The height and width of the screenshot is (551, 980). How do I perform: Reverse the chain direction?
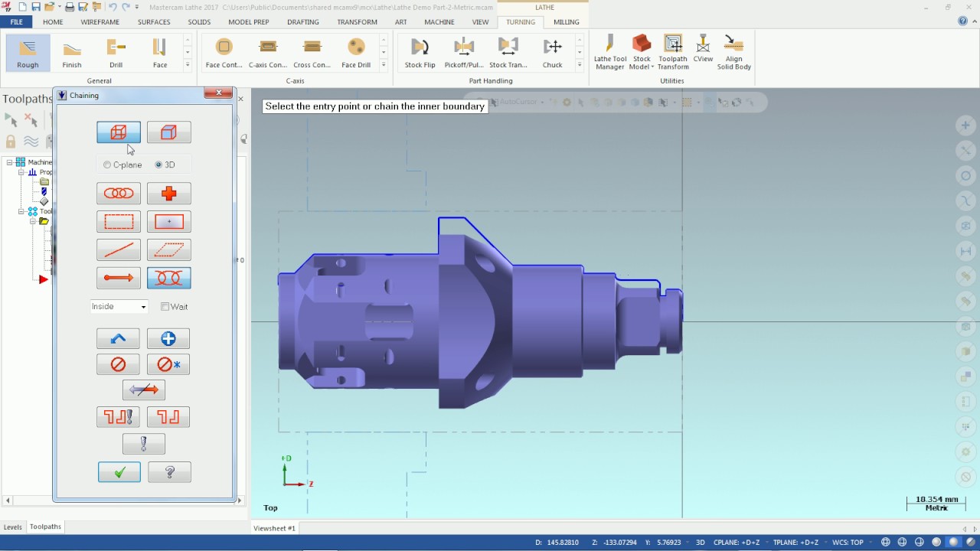click(x=144, y=390)
